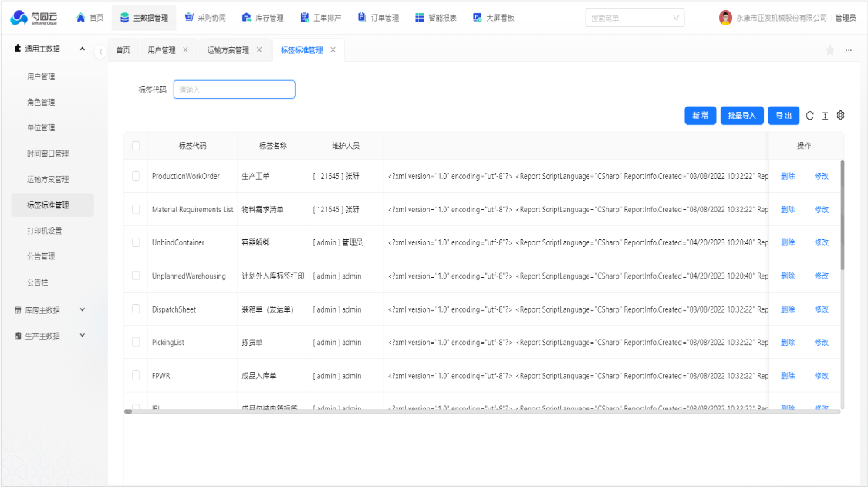Collapse the sidebar with arrow toggle
Viewport: 868px width, 487px height.
click(x=100, y=52)
